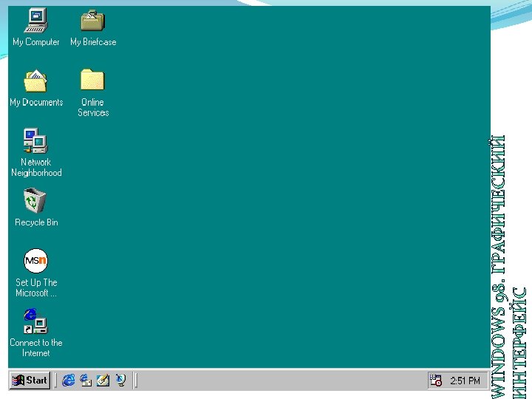This screenshot has width=532, height=399.
Task: Select the Network Neighborhood icon
Action: click(35, 140)
